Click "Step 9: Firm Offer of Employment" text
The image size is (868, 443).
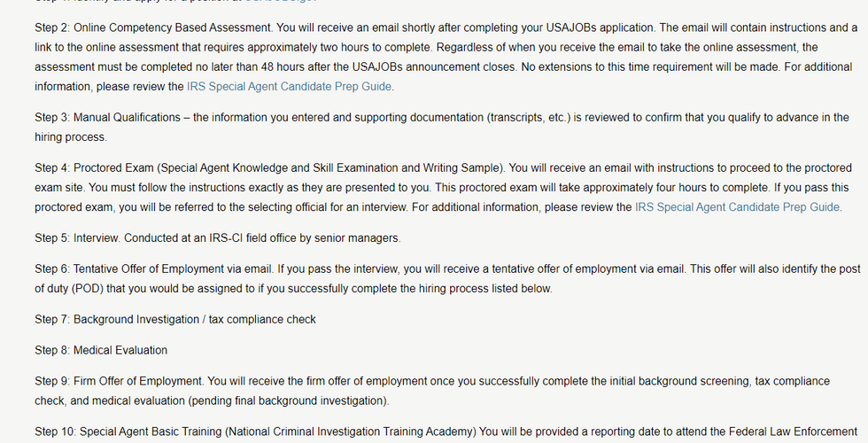[x=120, y=381]
